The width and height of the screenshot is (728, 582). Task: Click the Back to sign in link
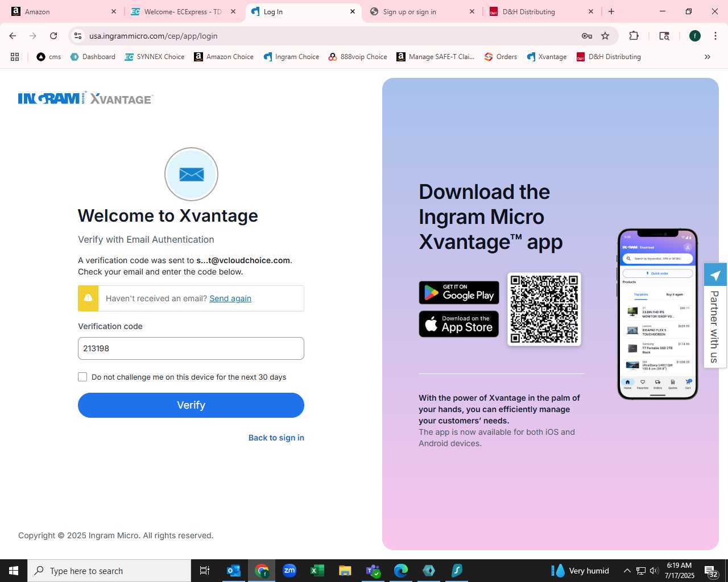tap(276, 438)
